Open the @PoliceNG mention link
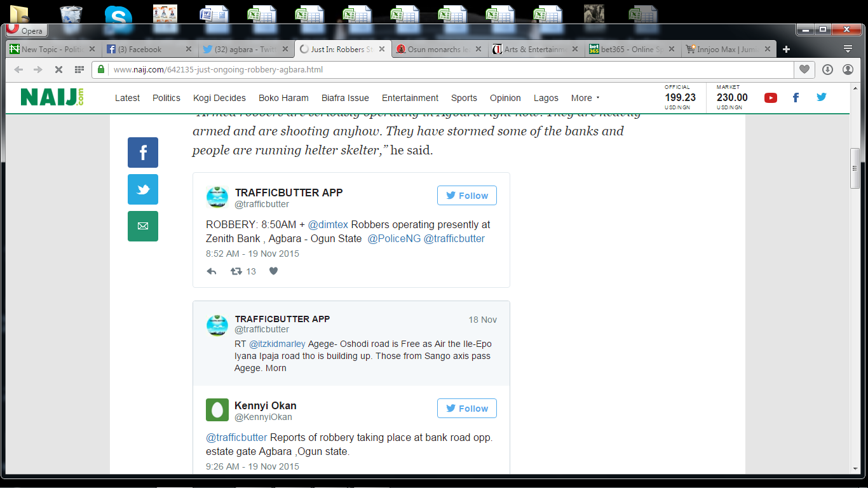Viewport: 868px width, 488px height. coord(394,238)
